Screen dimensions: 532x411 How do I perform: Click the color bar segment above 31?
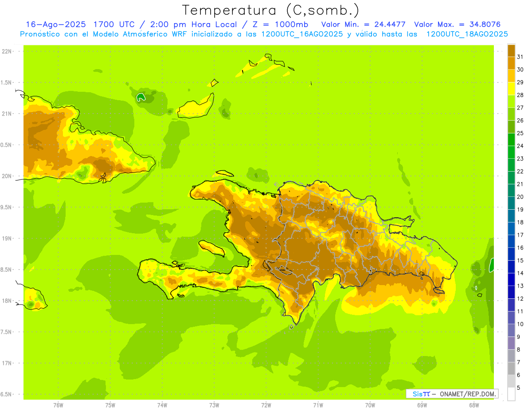(511, 51)
